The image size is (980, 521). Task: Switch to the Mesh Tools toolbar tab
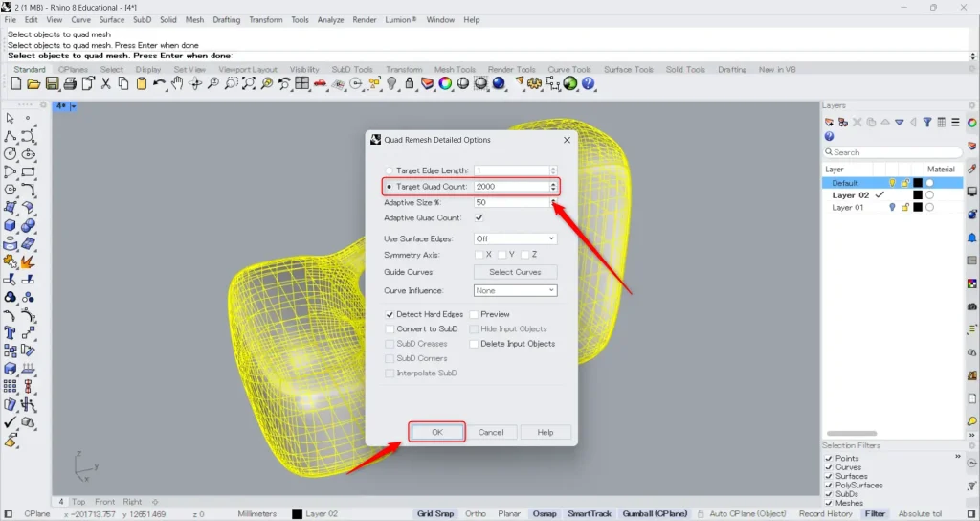[x=455, y=69]
